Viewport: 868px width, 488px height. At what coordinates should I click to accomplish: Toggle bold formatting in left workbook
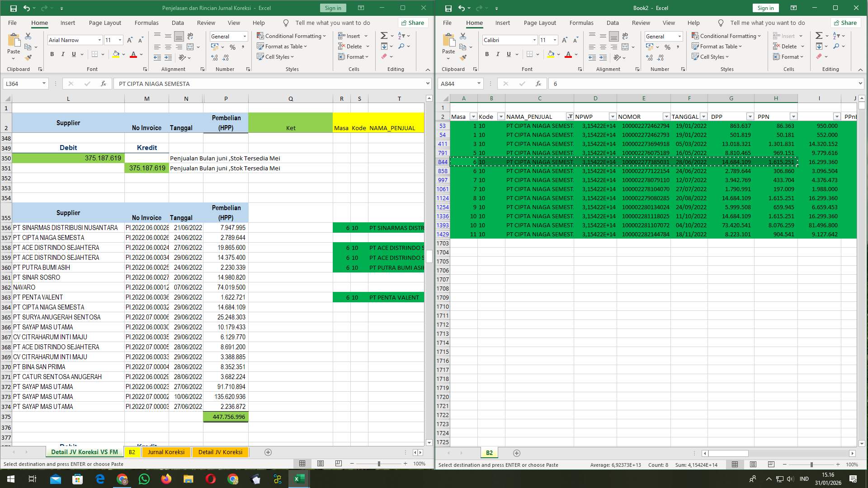52,54
